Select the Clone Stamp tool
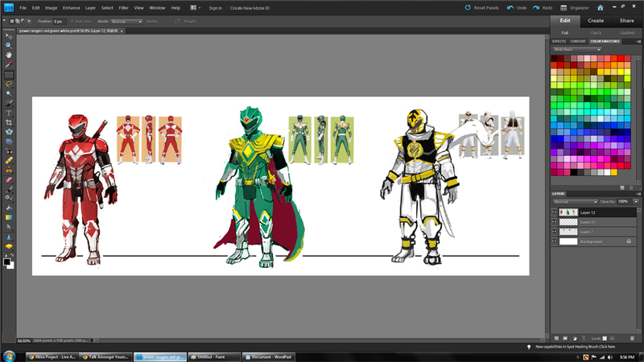Image resolution: width=644 pixels, height=362 pixels. click(9, 170)
